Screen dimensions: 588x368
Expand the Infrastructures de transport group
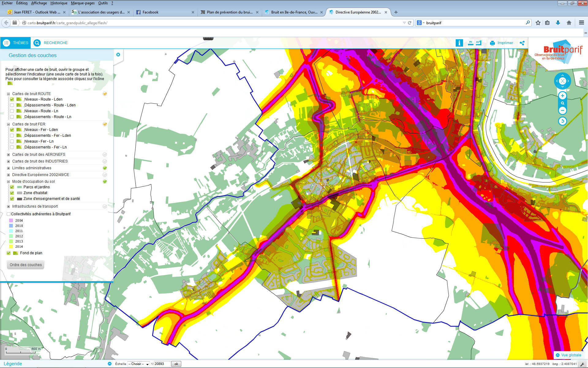click(x=8, y=206)
